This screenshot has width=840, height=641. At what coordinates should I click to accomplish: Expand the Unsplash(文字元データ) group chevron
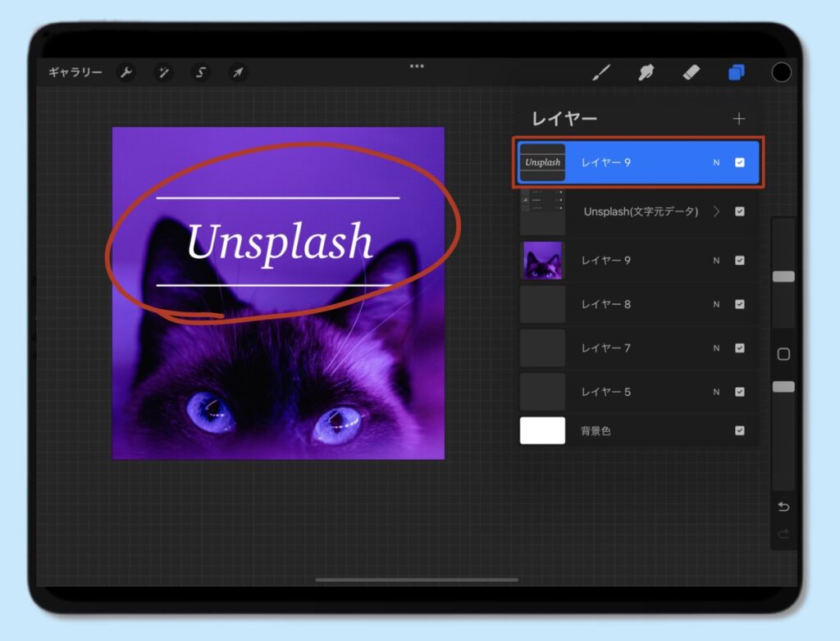click(716, 211)
